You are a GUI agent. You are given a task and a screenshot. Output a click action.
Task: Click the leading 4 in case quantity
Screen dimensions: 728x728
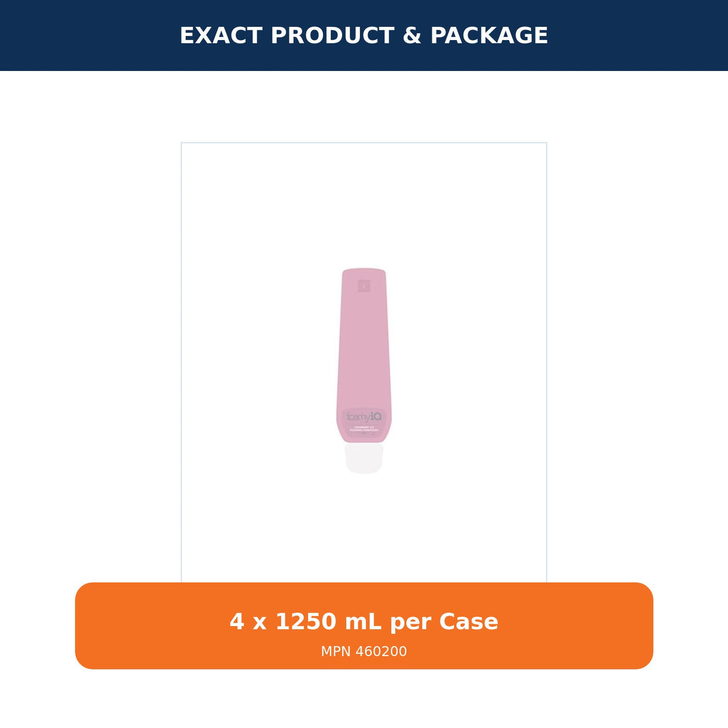coord(237,622)
